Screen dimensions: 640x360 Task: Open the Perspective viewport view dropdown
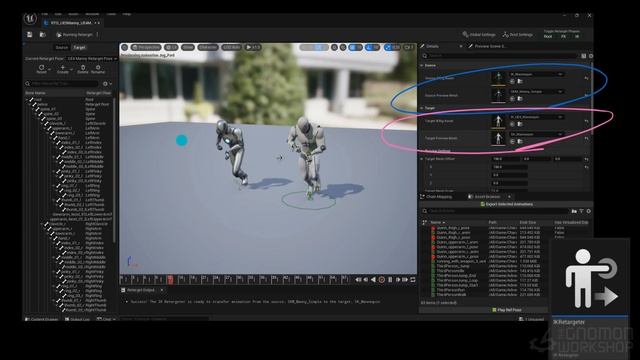[146, 47]
